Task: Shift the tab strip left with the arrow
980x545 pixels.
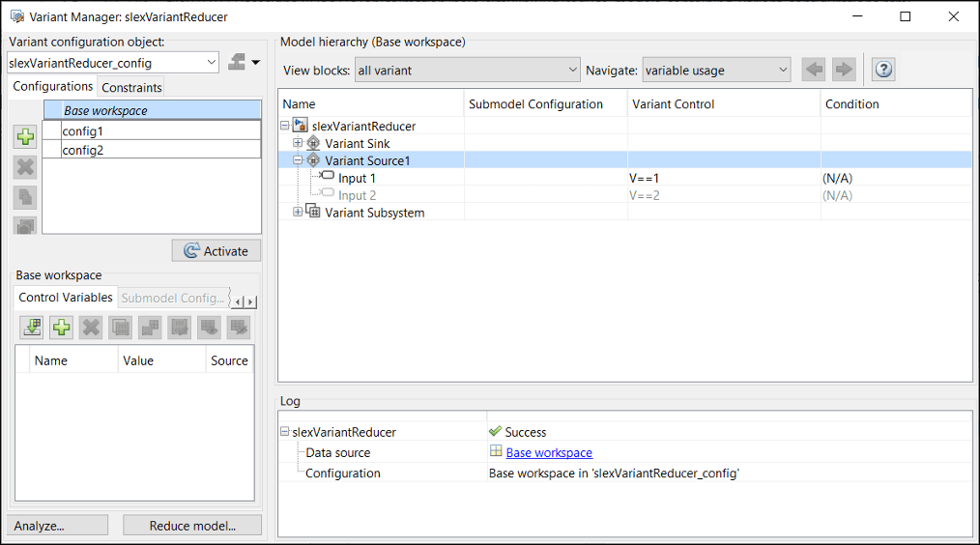Action: coord(238,302)
